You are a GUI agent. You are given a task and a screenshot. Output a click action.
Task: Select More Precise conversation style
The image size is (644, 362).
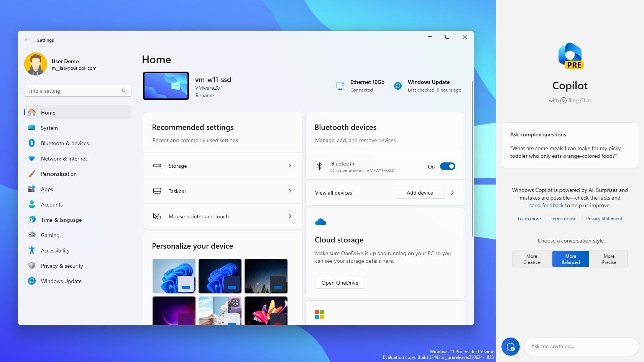[609, 259]
